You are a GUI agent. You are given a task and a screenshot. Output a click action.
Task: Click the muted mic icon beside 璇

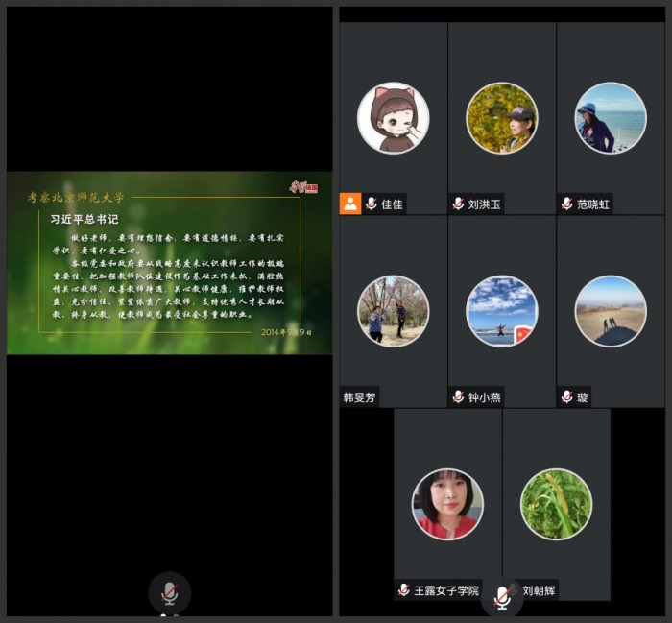[x=566, y=396]
